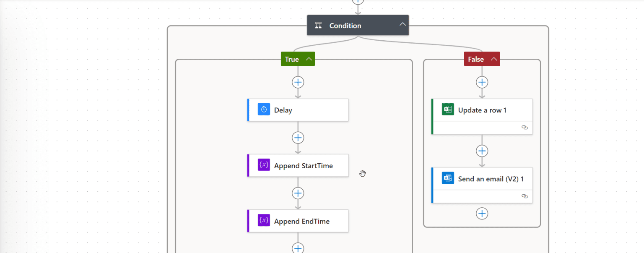The width and height of the screenshot is (644, 253).
Task: Click the connection link icon on Send an email card
Action: (x=525, y=196)
